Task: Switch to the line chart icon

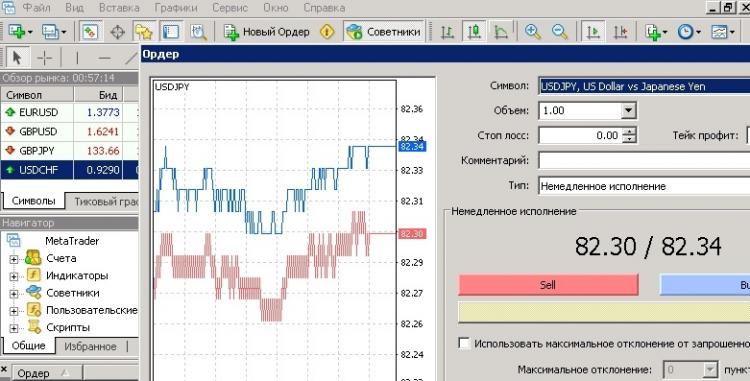Action: [500, 32]
